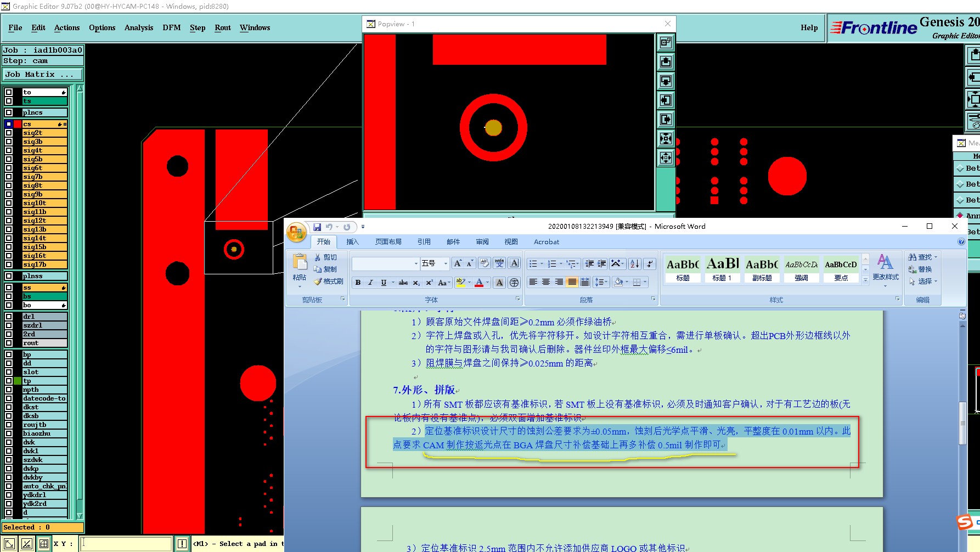Image resolution: width=980 pixels, height=552 pixels.
Task: Apply superscript formatting
Action: click(429, 283)
